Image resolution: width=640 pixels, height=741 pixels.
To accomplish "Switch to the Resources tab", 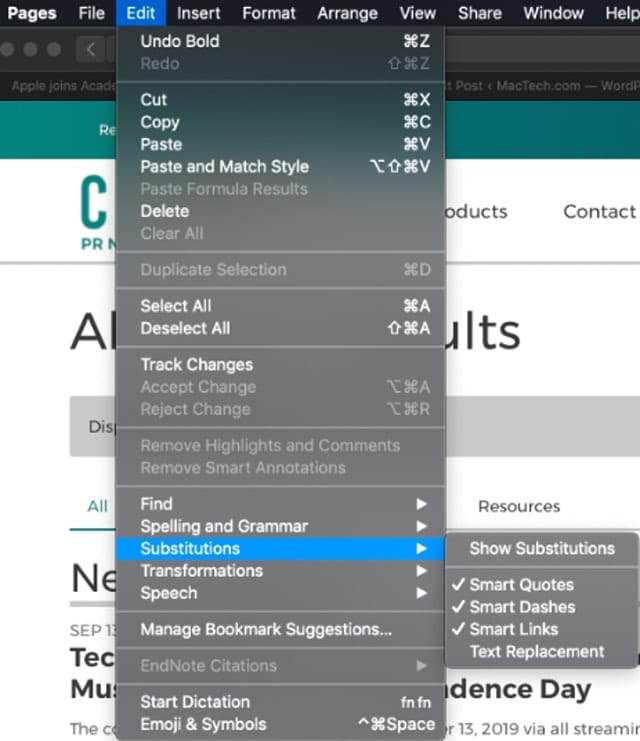I will (518, 506).
